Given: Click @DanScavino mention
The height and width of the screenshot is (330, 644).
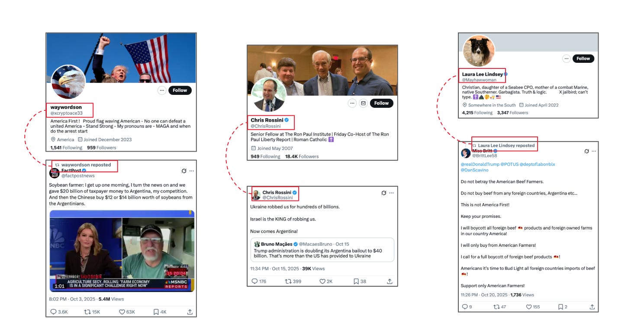Looking at the screenshot, I should pyautogui.click(x=475, y=170).
